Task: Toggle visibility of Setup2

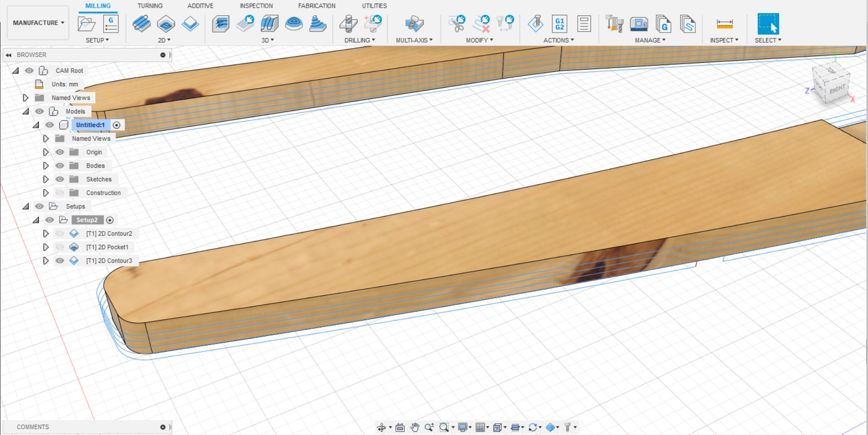Action: point(50,220)
